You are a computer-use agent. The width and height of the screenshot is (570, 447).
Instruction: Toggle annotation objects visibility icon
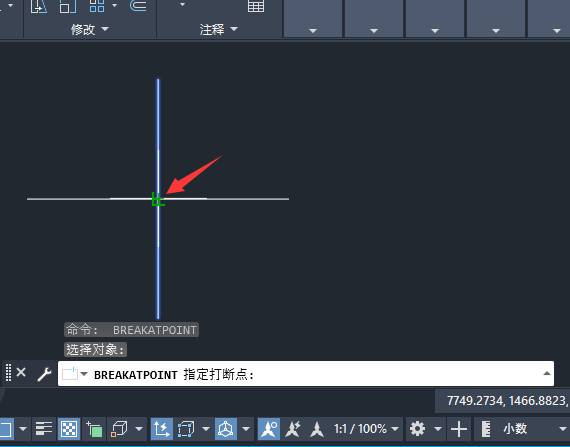click(269, 429)
